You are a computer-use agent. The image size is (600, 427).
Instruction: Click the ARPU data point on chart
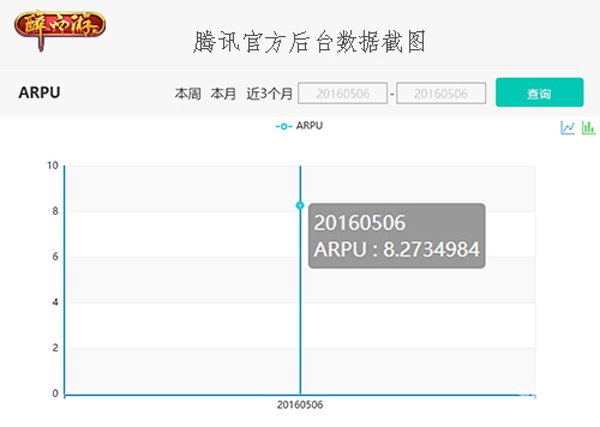[300, 205]
